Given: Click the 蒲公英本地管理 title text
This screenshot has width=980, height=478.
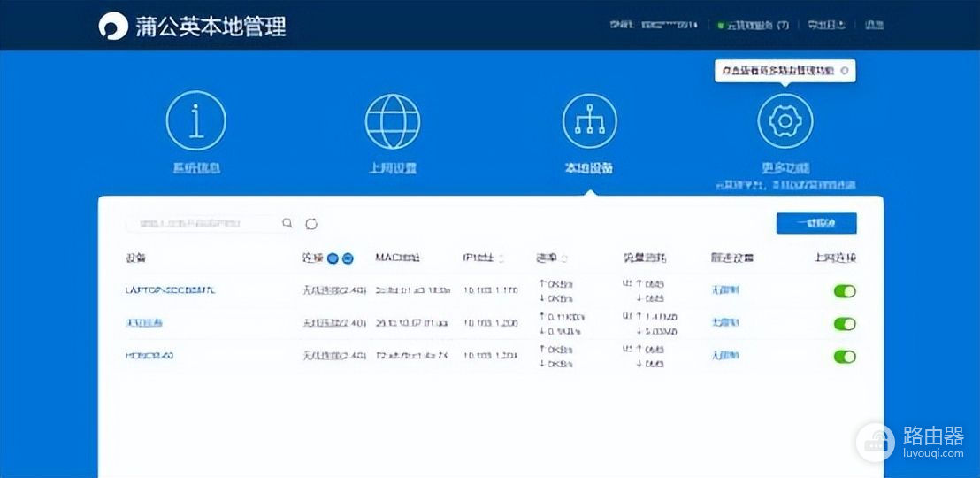Looking at the screenshot, I should (x=211, y=27).
